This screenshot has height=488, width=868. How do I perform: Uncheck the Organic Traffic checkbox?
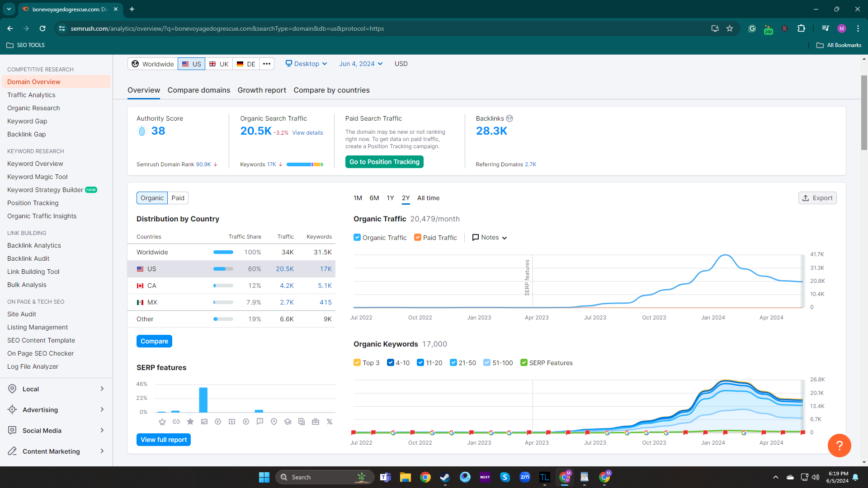[357, 238]
